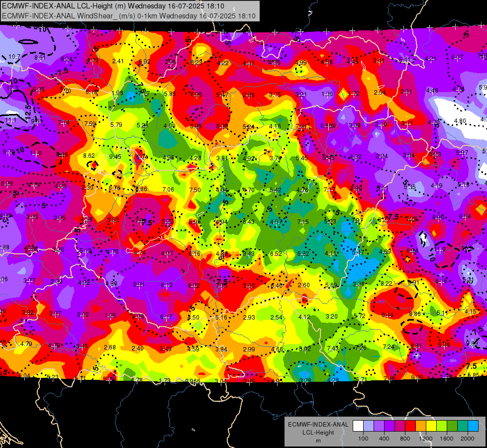Screen dimensions: 487x448
Task: Click the wind shear value '0.609'
Action: click(328, 126)
